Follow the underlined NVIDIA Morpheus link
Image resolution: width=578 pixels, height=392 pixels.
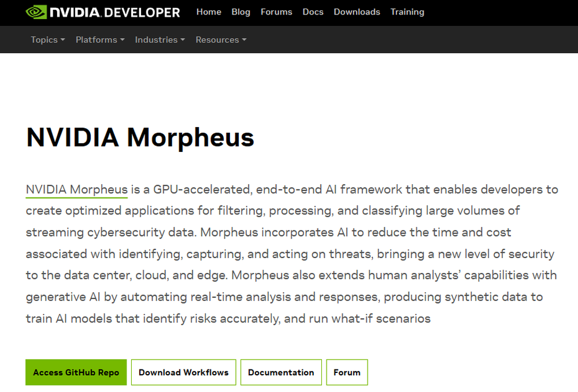pos(77,189)
